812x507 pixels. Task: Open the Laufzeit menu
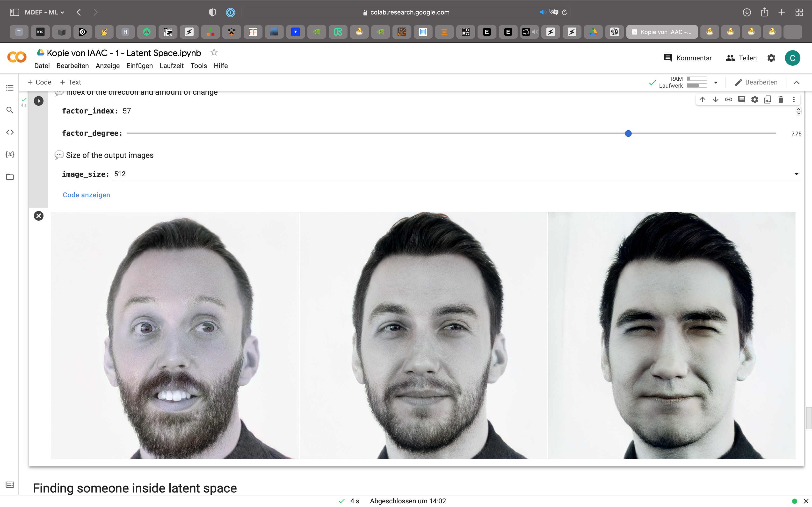(171, 66)
